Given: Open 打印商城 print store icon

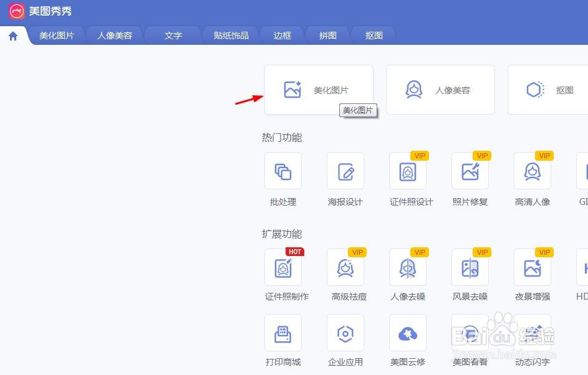Looking at the screenshot, I should 283,333.
